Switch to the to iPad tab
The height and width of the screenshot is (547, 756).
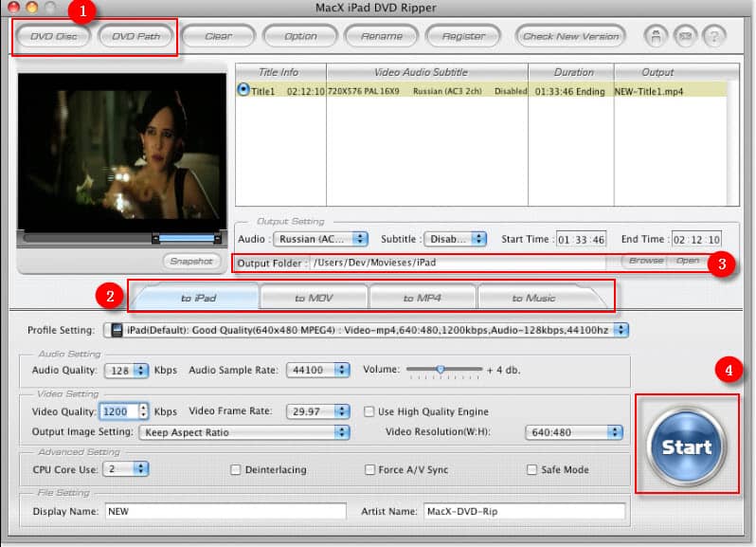pyautogui.click(x=198, y=298)
